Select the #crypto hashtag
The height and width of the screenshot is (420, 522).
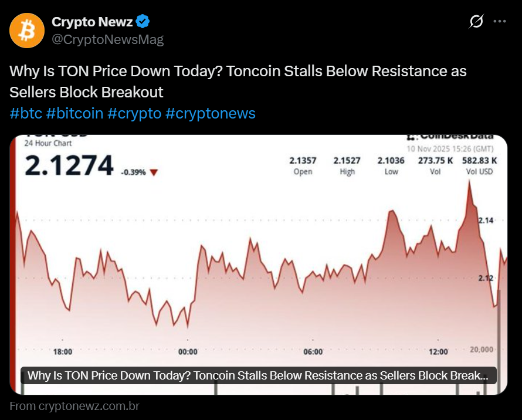134,113
